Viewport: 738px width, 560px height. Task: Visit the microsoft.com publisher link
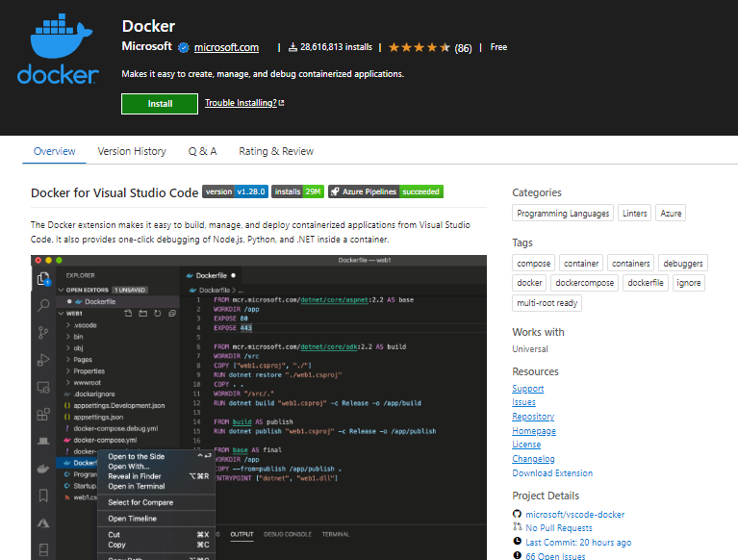[226, 47]
